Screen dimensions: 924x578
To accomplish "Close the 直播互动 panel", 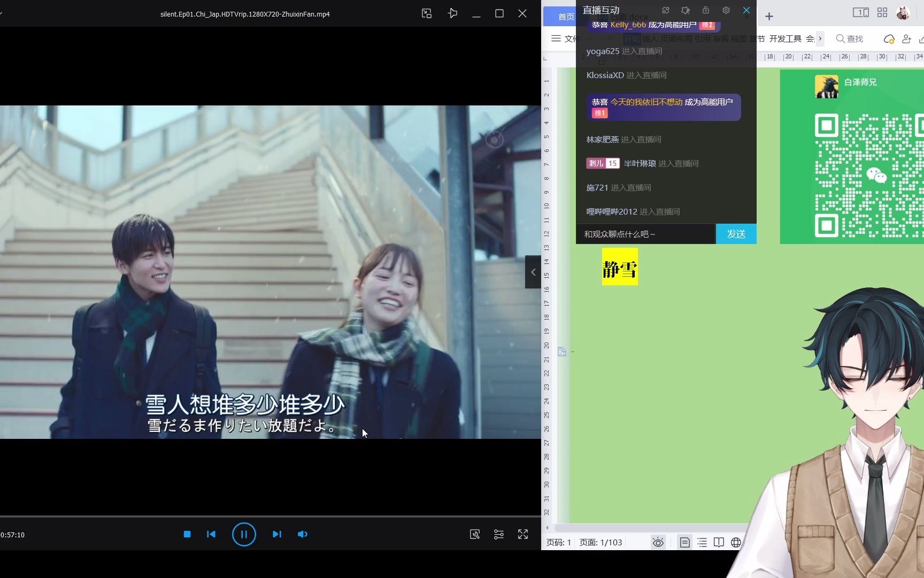I will coord(746,10).
